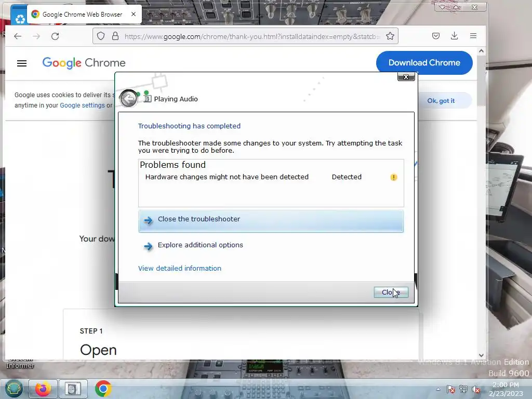Open the Google settings link
The height and width of the screenshot is (399, 532).
click(82, 105)
